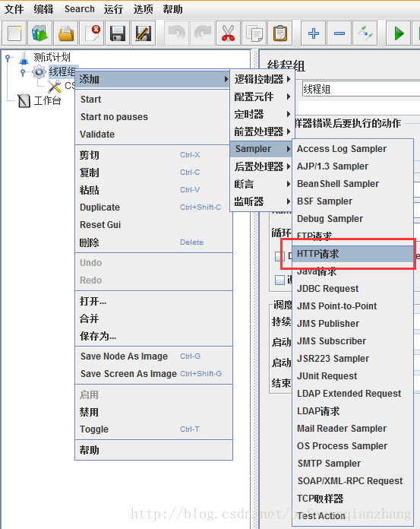Click the Close test plan icon
Screen dimensions: 420x529
click(x=92, y=33)
